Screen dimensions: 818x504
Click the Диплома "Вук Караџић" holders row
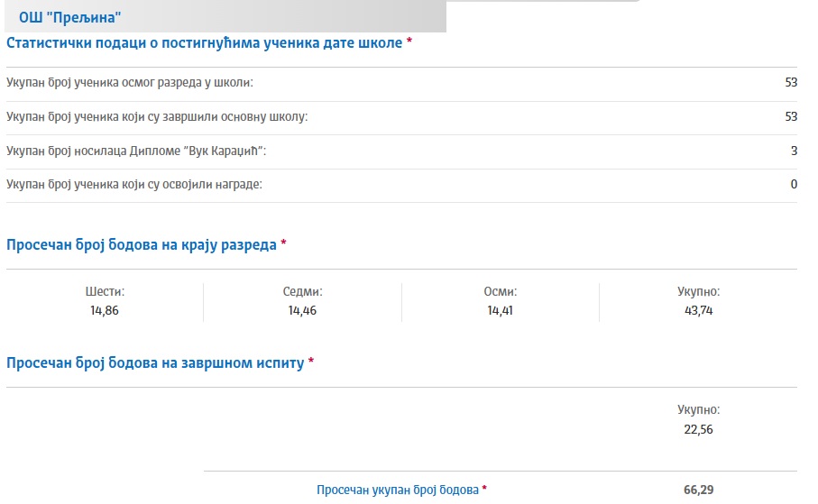[401, 151]
